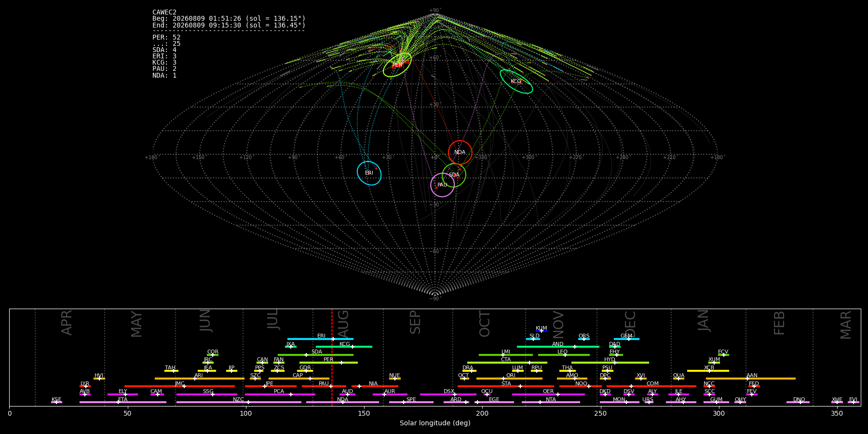Click the AUG month label

tap(343, 324)
